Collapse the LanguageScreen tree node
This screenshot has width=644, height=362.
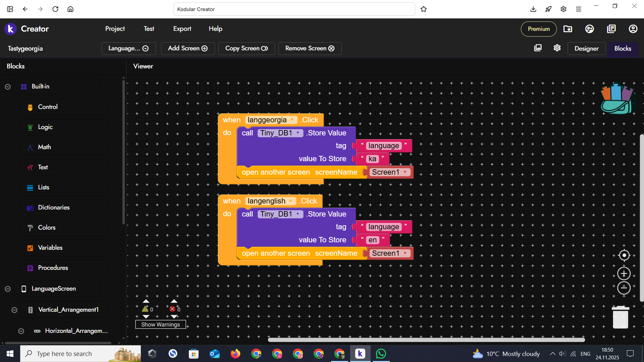click(x=8, y=289)
